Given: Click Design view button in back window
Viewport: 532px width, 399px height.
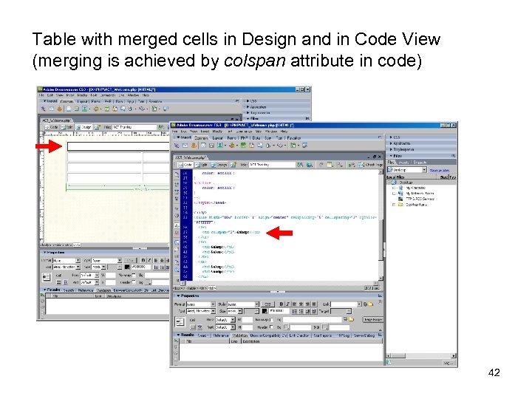Looking at the screenshot, I should pyautogui.click(x=83, y=127).
